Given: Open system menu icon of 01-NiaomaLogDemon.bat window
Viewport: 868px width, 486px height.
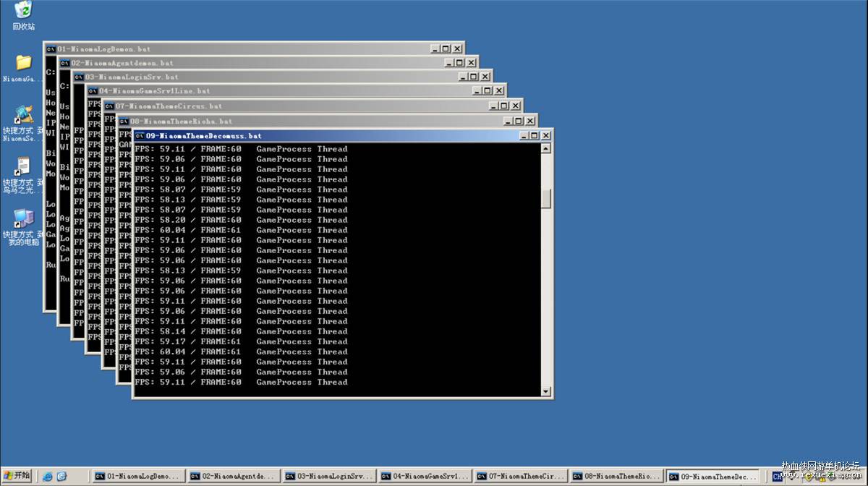Looking at the screenshot, I should (x=51, y=49).
